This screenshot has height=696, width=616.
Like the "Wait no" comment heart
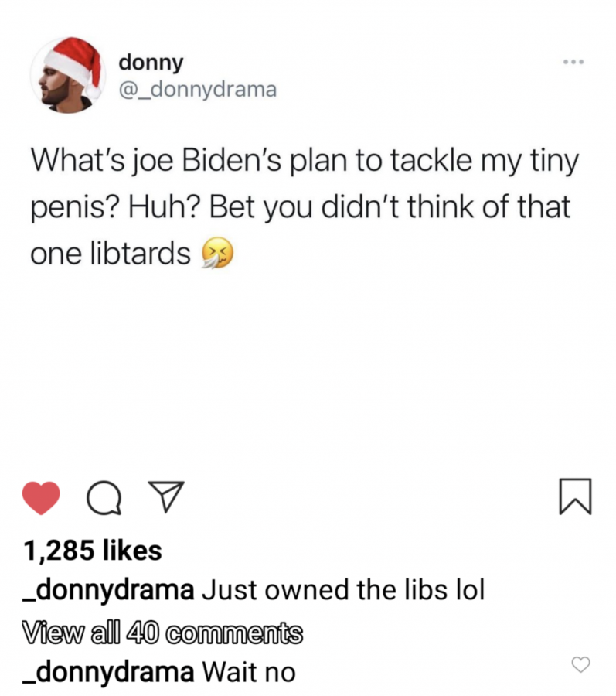580,664
